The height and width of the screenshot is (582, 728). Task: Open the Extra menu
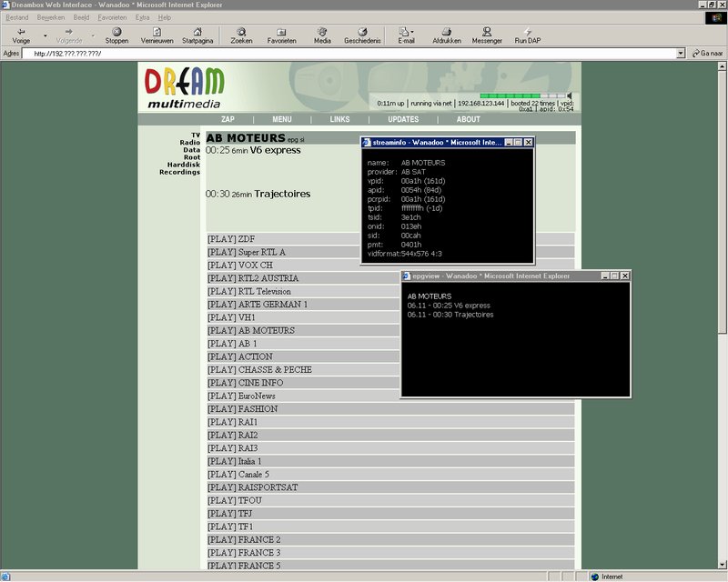point(142,17)
